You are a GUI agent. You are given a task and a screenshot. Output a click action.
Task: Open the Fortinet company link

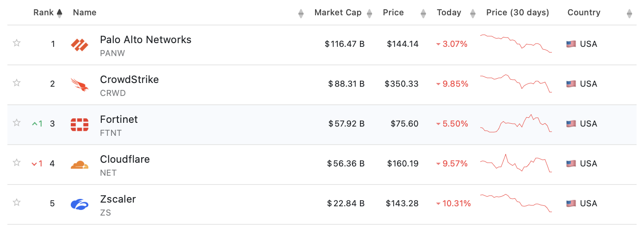[x=119, y=120]
